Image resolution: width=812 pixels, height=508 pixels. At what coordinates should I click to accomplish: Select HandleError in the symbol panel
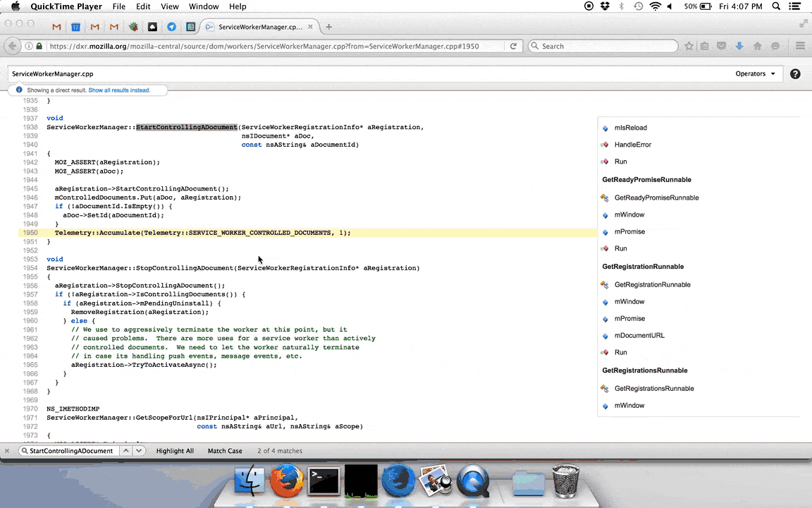633,145
